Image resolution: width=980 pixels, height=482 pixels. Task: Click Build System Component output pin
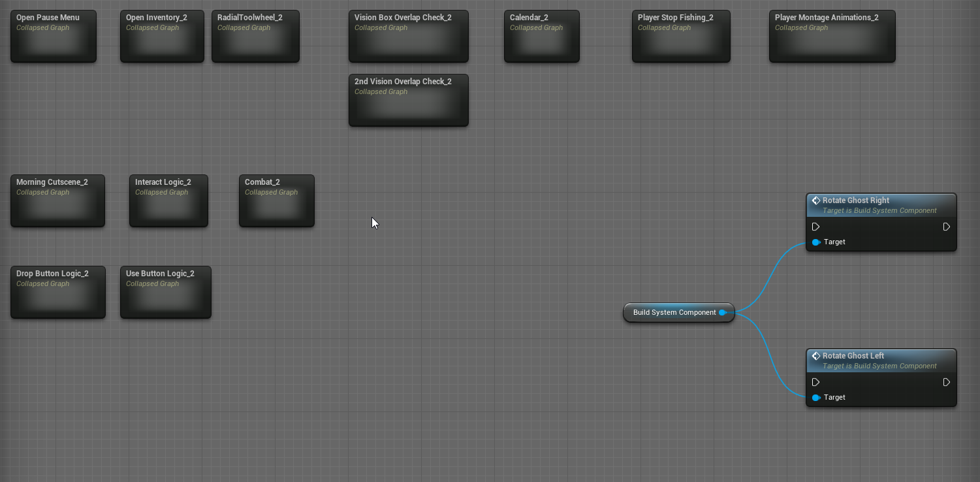[723, 313]
